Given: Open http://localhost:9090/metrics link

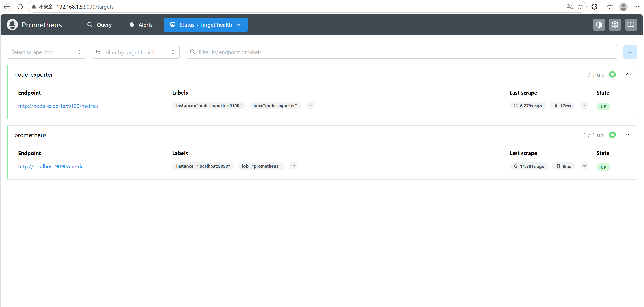Looking at the screenshot, I should click(52, 166).
